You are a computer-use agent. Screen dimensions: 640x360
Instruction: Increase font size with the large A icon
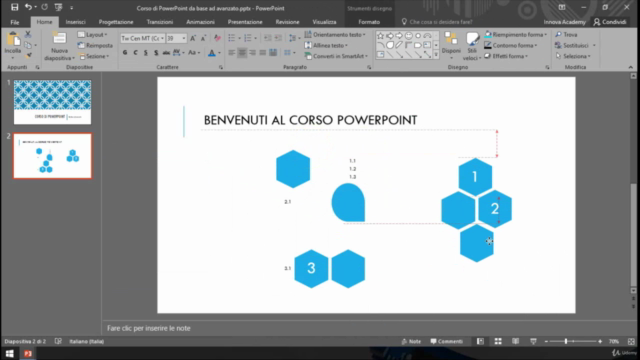point(193,38)
